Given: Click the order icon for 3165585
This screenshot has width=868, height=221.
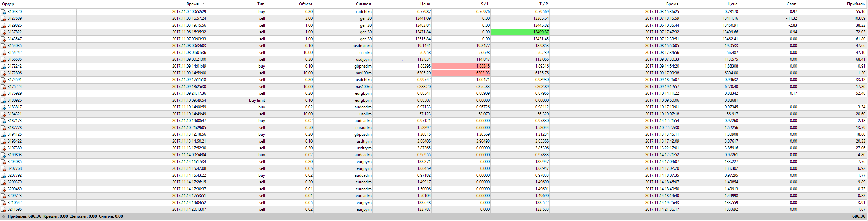Looking at the screenshot, I should (3, 59).
